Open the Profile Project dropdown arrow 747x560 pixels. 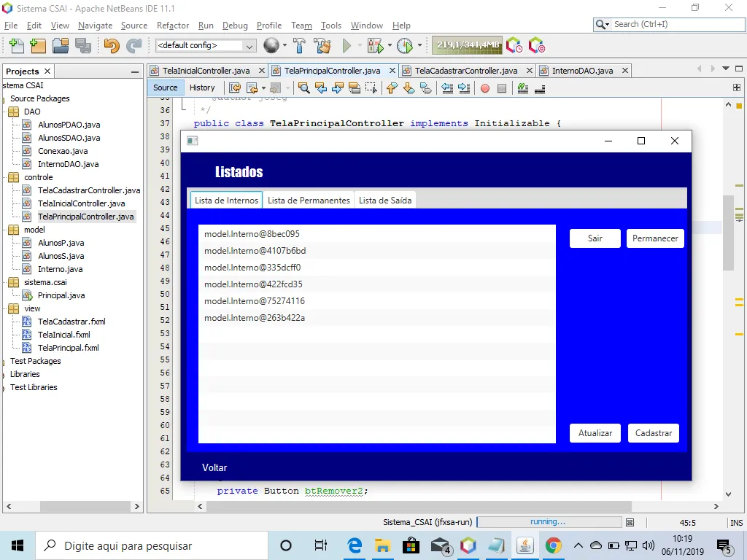pyautogui.click(x=419, y=46)
